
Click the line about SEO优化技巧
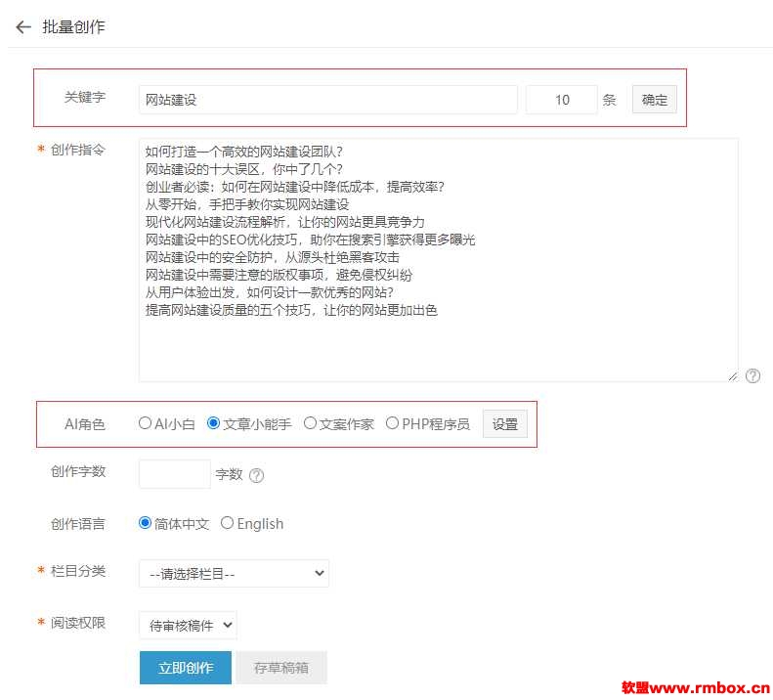coord(310,240)
